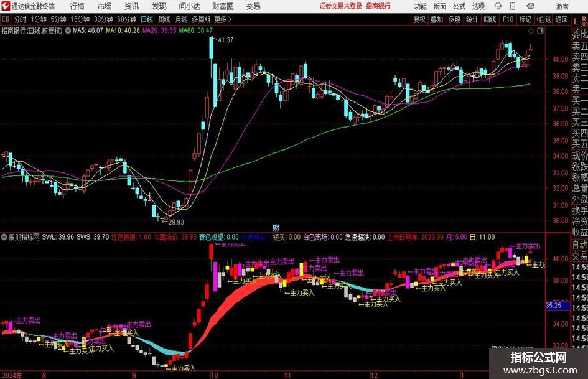Click the SWL: 39.96 indicator value
Viewport: 588px width, 379px height.
[x=58, y=237]
